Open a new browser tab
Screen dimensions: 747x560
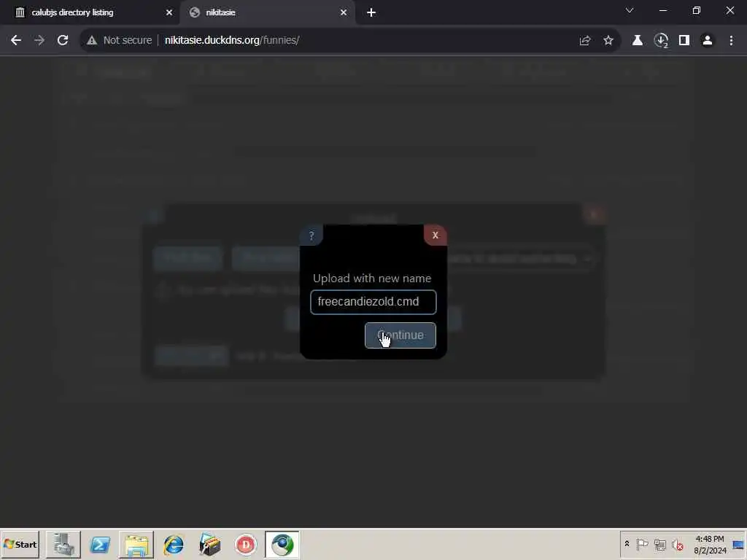pyautogui.click(x=371, y=12)
